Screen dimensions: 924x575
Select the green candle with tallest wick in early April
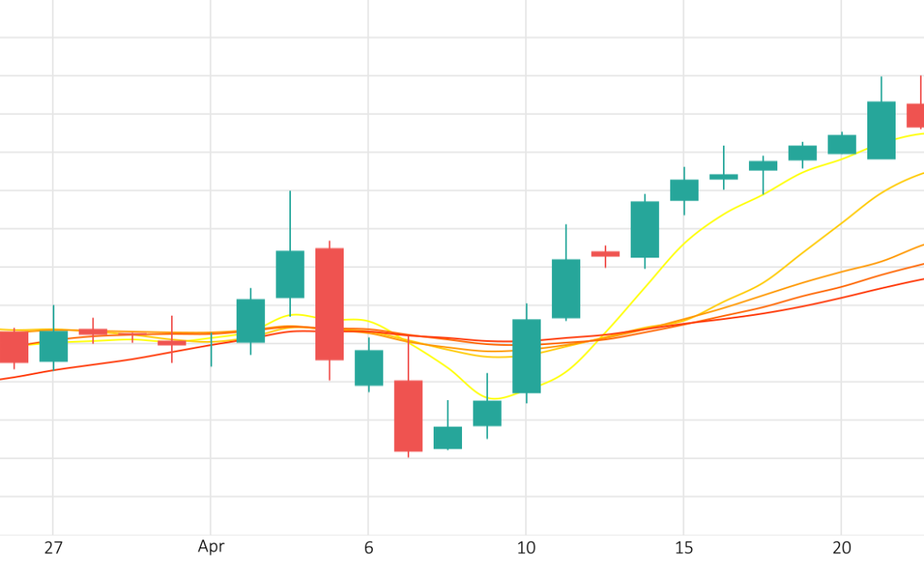coord(290,274)
